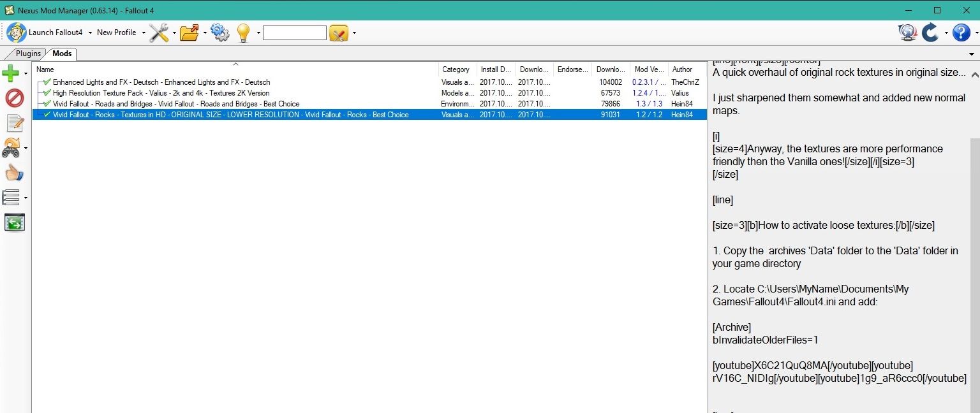Open the description panel dropdown arrow below help
The width and height of the screenshot is (980, 413).
point(972,54)
